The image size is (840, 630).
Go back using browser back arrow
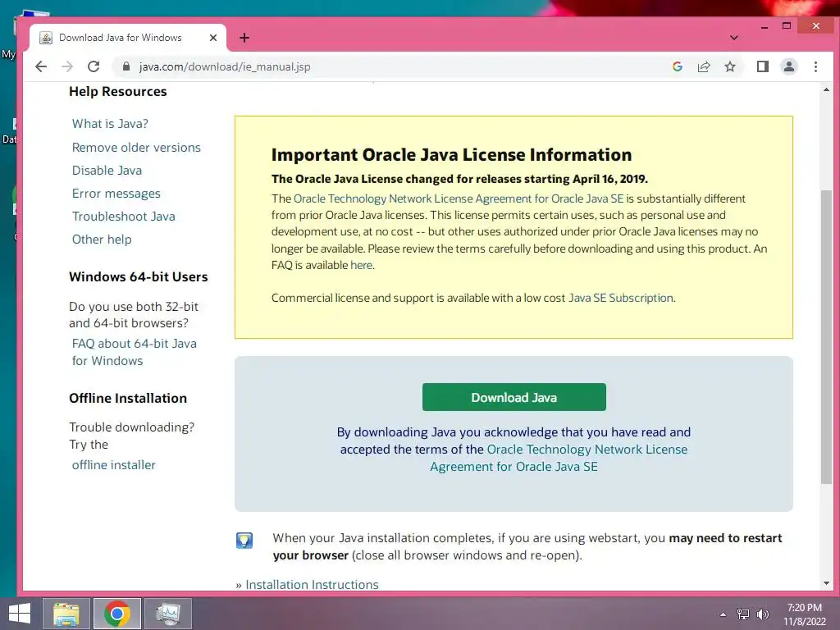coord(41,66)
